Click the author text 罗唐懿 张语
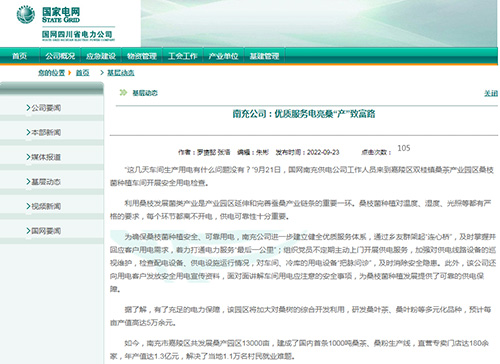 (213, 152)
